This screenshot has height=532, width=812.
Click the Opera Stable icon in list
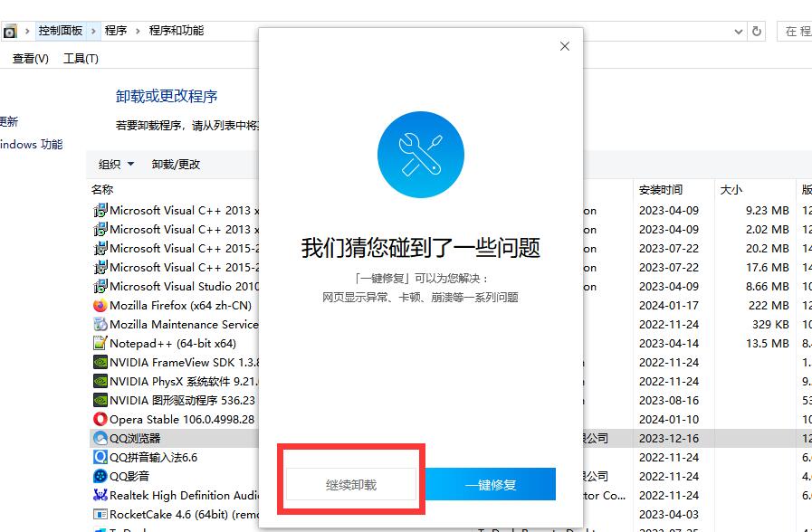click(x=100, y=419)
